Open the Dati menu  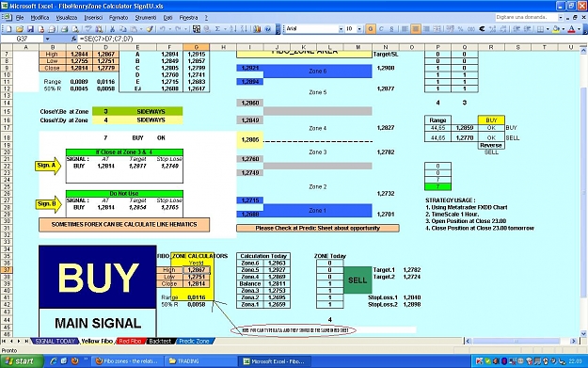click(167, 18)
